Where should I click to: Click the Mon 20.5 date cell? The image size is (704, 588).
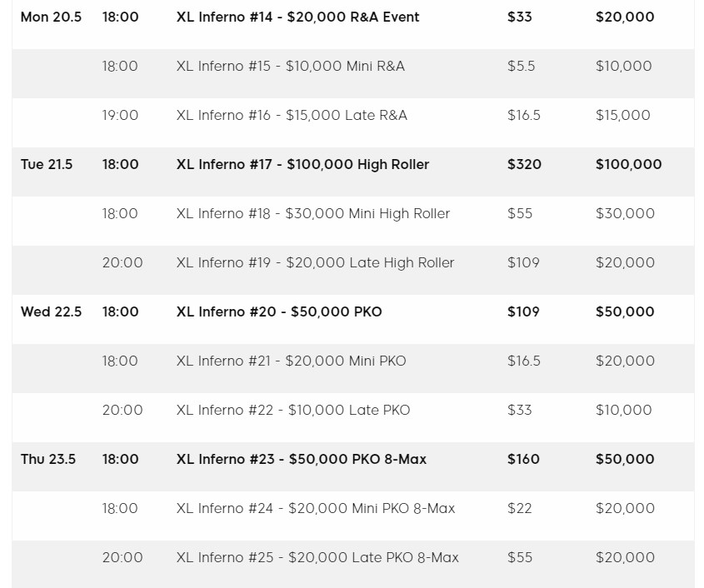click(x=51, y=17)
